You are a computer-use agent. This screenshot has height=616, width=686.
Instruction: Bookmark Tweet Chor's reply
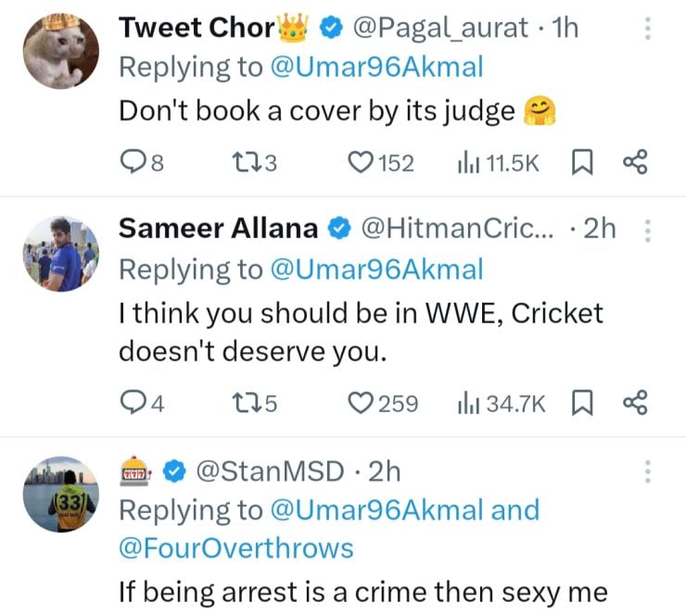click(581, 163)
